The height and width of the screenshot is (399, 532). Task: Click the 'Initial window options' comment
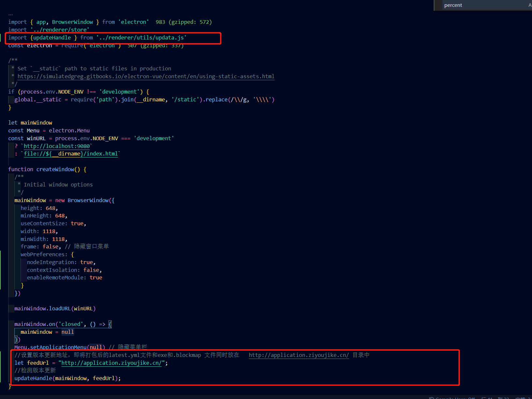coord(58,185)
